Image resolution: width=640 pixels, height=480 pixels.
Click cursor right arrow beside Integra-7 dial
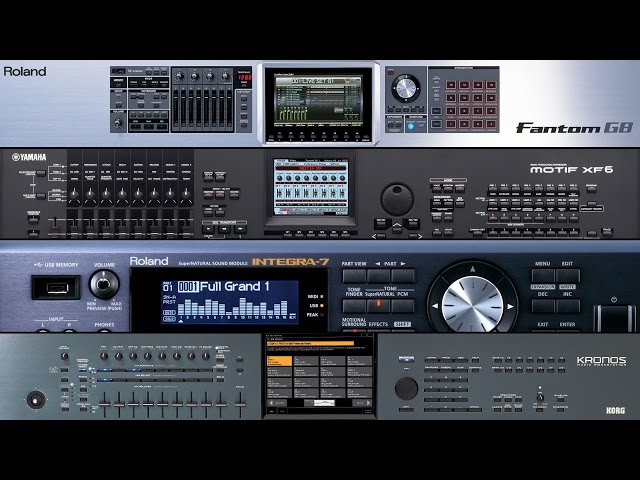pyautogui.click(x=510, y=306)
